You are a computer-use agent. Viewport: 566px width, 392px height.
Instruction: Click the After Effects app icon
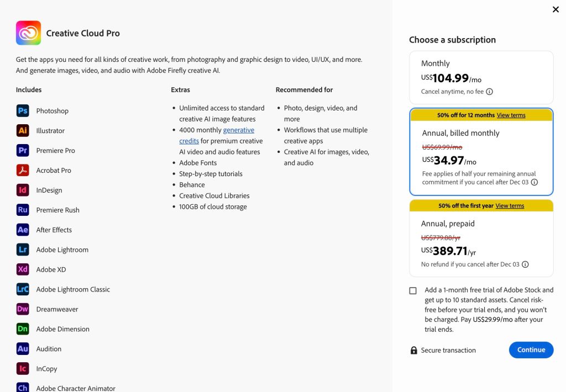pos(23,230)
